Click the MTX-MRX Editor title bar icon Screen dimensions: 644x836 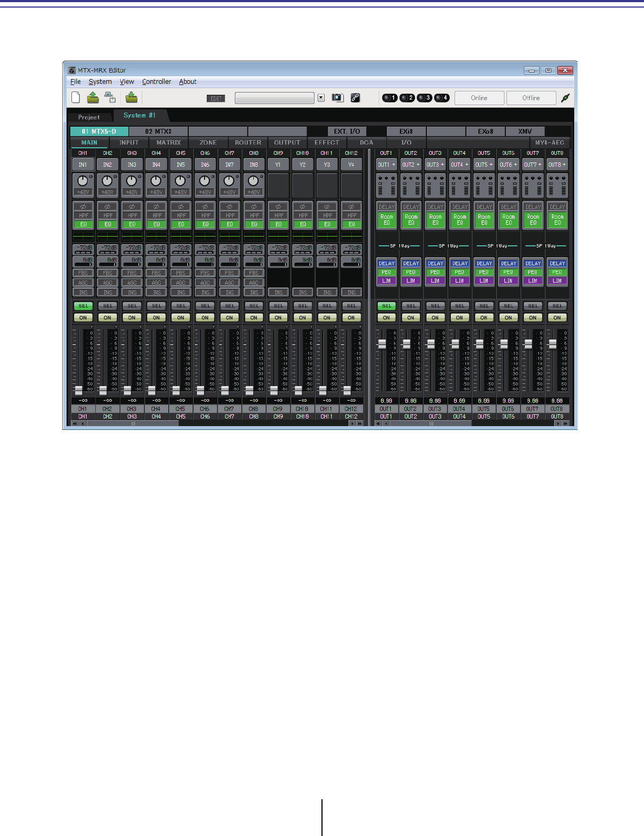pyautogui.click(x=72, y=70)
